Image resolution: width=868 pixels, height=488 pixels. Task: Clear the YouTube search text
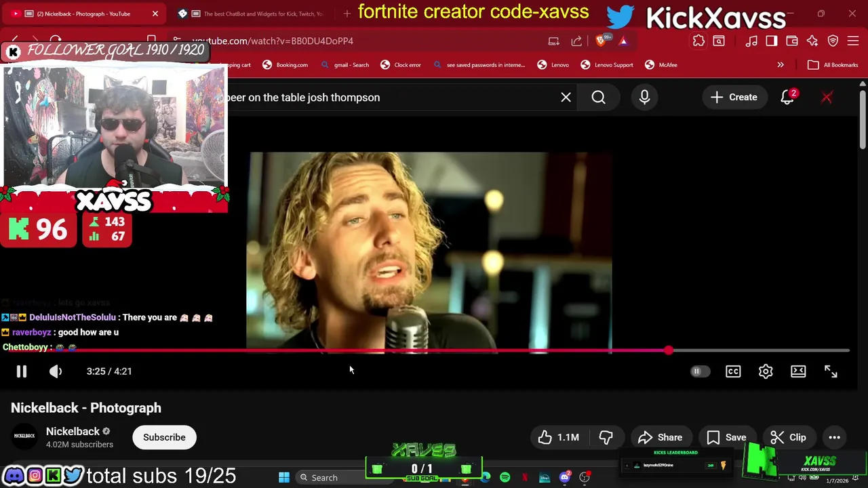pos(566,98)
